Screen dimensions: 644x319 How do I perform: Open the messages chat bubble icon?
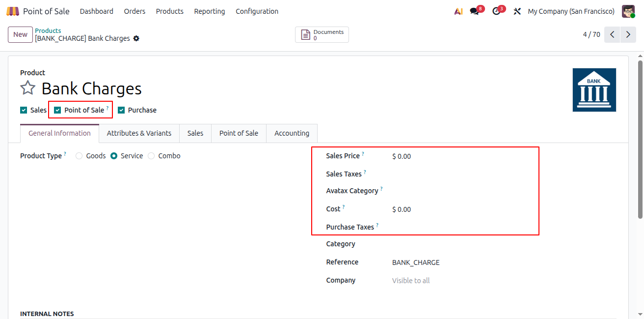pyautogui.click(x=474, y=11)
